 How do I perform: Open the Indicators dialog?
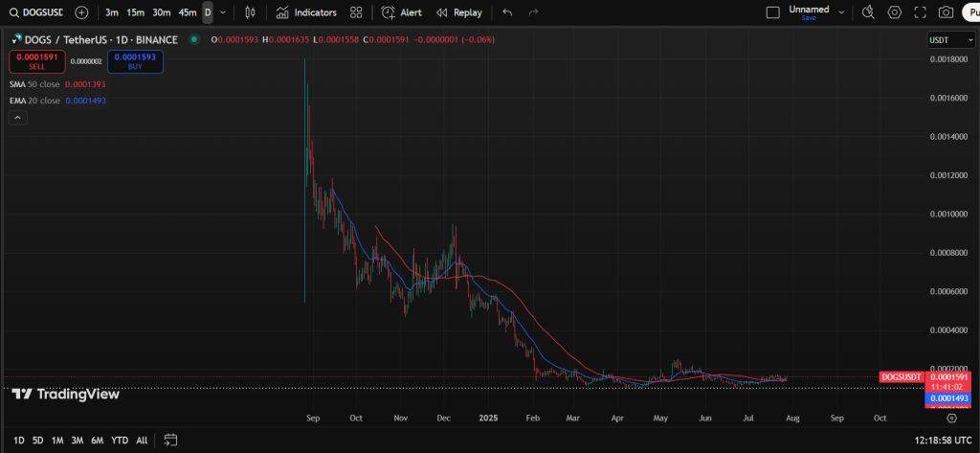pyautogui.click(x=306, y=12)
